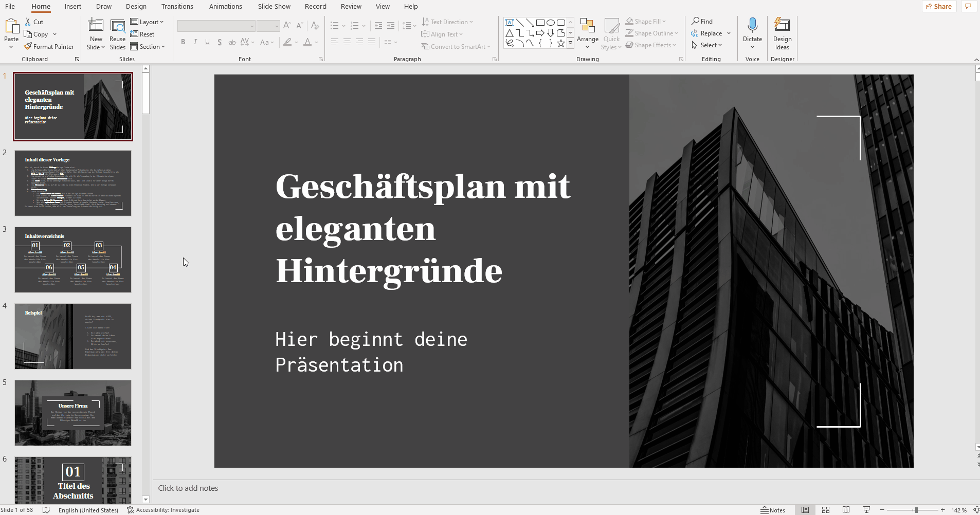980x515 pixels.
Task: Switch to the Design tab
Action: pyautogui.click(x=136, y=7)
